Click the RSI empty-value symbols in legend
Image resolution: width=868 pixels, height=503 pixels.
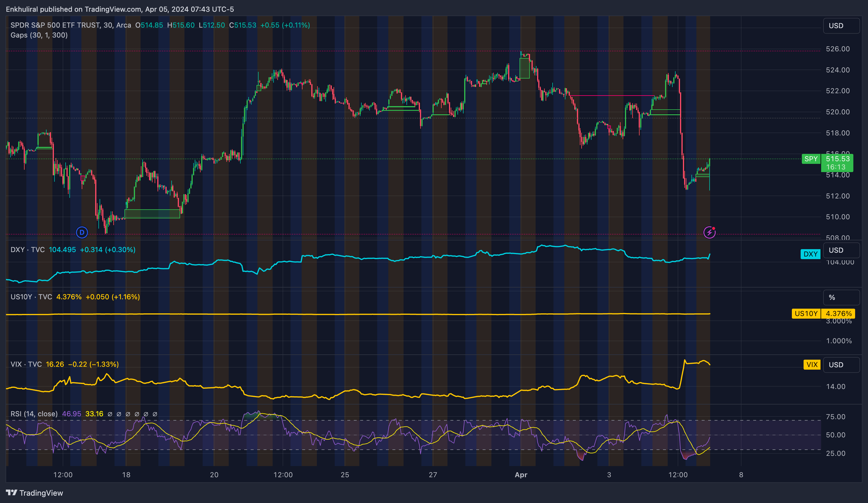point(132,414)
